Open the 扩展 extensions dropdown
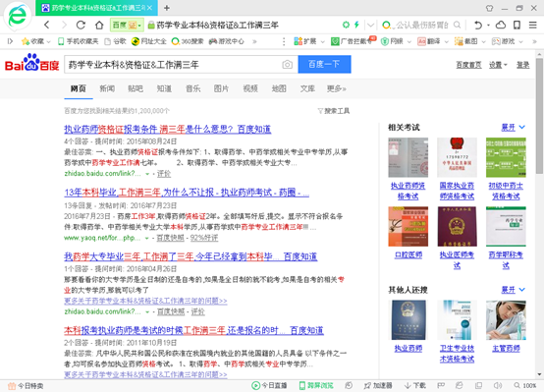The height and width of the screenshot is (392, 544). (309, 41)
